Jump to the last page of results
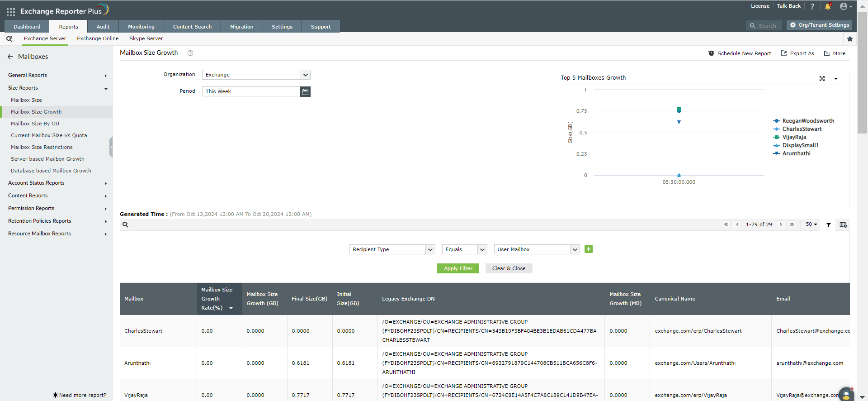This screenshot has height=401, width=868. (x=792, y=224)
